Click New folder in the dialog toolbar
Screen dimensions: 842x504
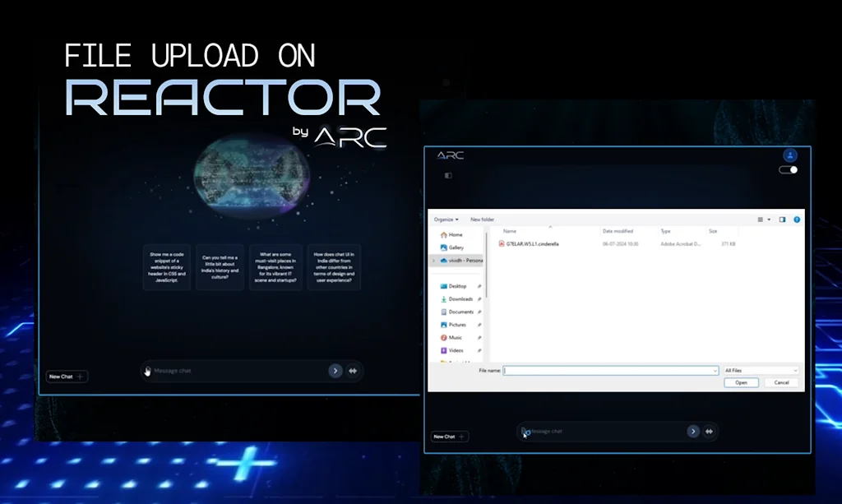click(481, 220)
